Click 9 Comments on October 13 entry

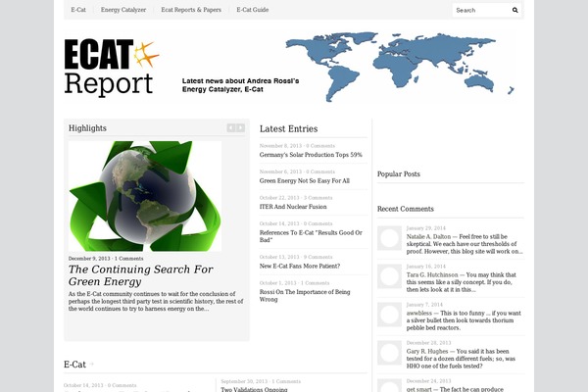[x=318, y=257]
